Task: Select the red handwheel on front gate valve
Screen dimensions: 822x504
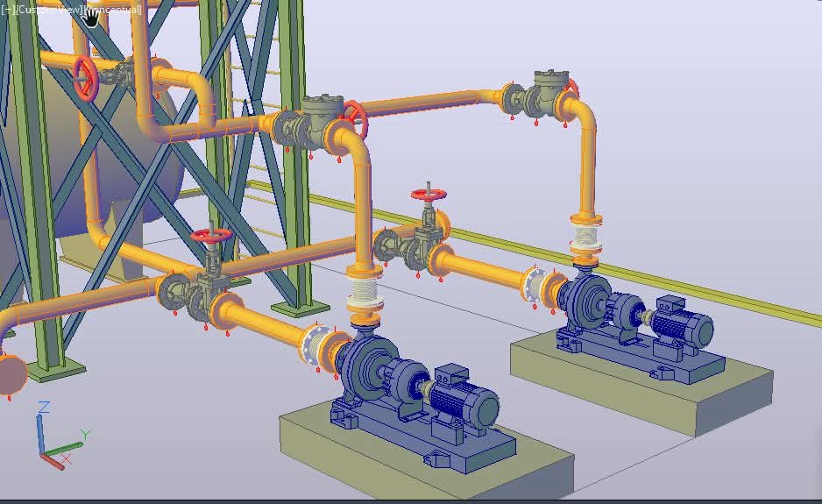Action: click(x=210, y=237)
